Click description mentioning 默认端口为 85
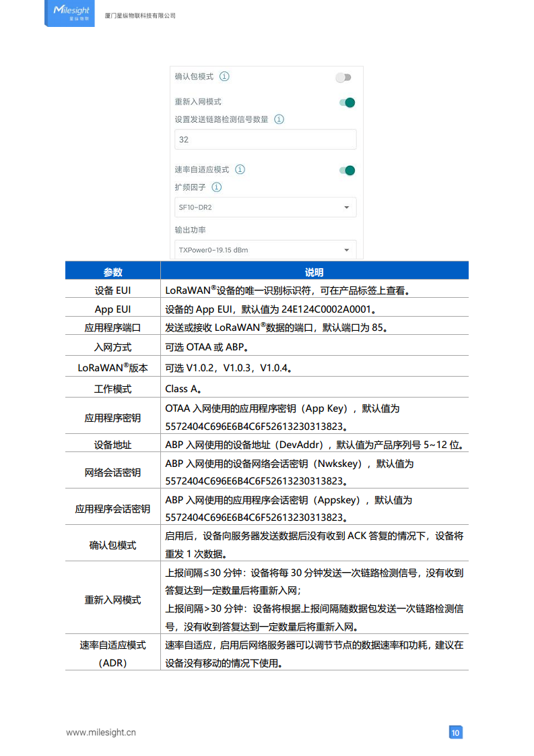 pos(277,328)
